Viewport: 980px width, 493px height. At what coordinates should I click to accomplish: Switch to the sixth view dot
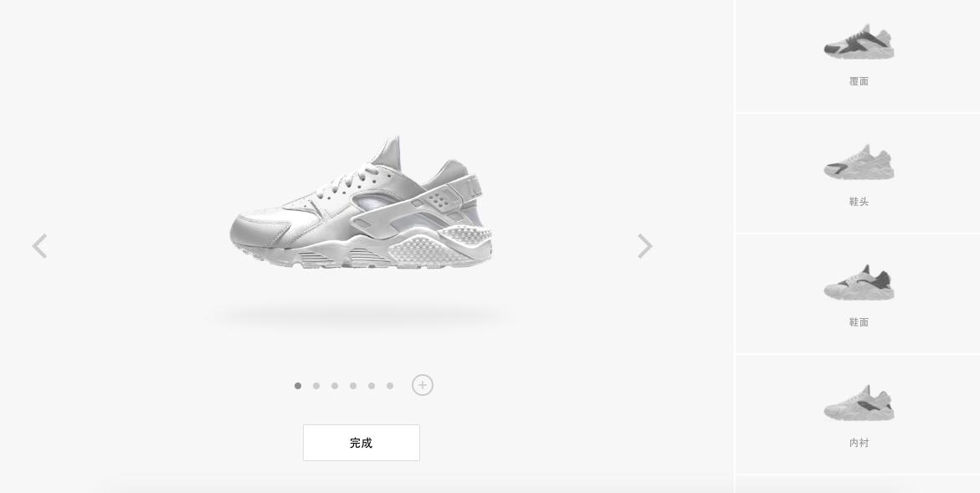pos(390,386)
